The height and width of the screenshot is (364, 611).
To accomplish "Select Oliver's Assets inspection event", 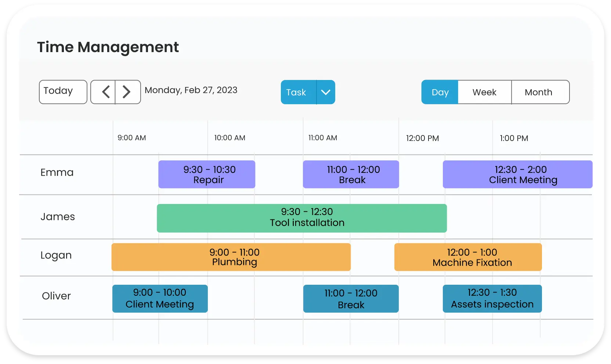I will coord(492,299).
